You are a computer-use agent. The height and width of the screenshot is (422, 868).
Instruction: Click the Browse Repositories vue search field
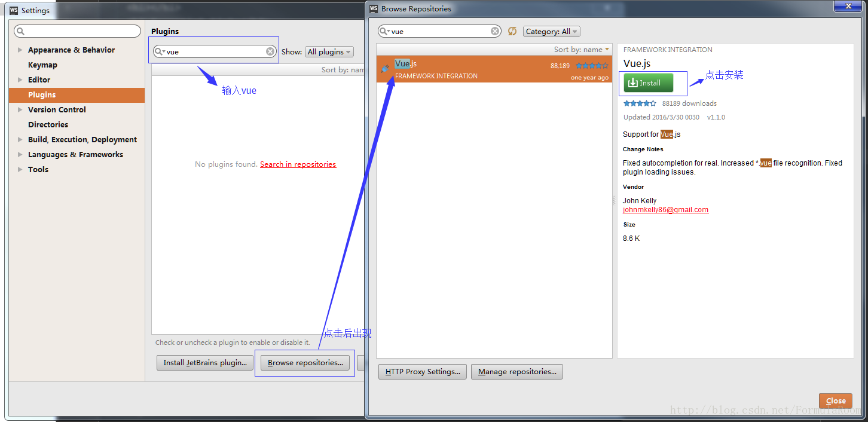pyautogui.click(x=440, y=32)
